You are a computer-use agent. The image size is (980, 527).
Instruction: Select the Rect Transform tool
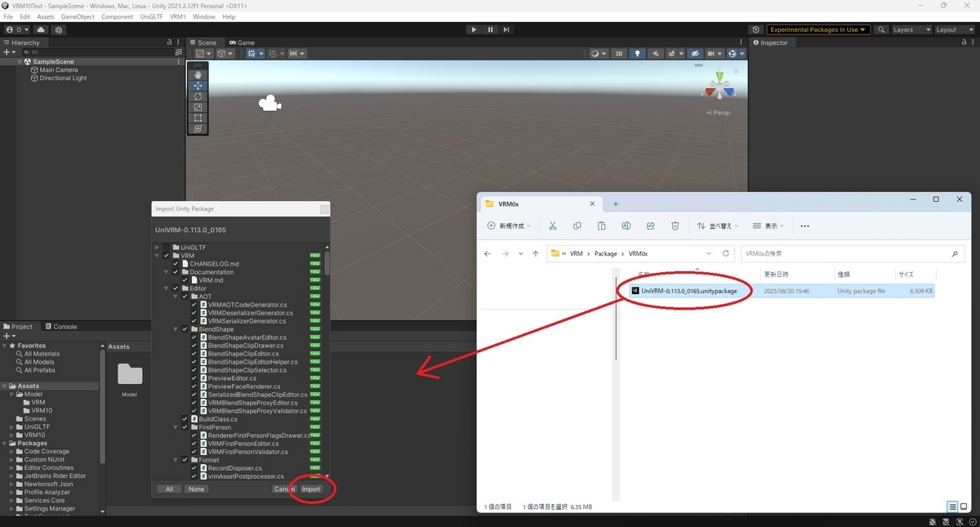(198, 118)
